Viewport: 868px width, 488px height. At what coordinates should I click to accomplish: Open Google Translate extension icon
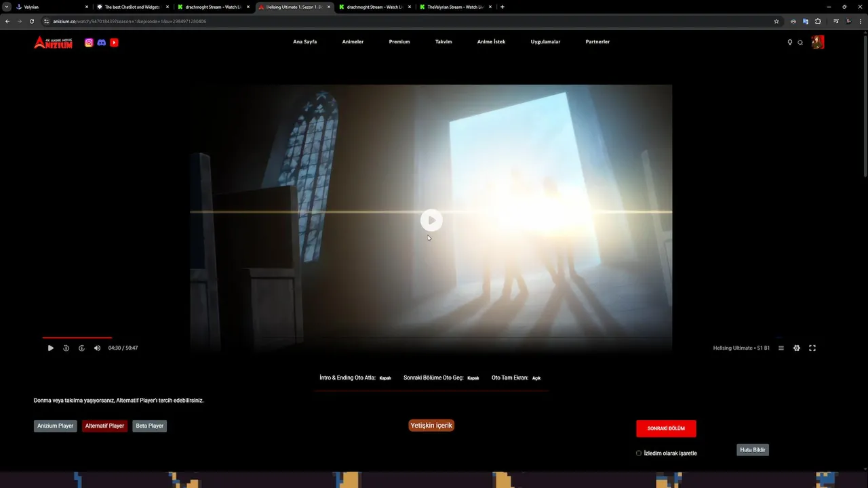click(x=806, y=21)
